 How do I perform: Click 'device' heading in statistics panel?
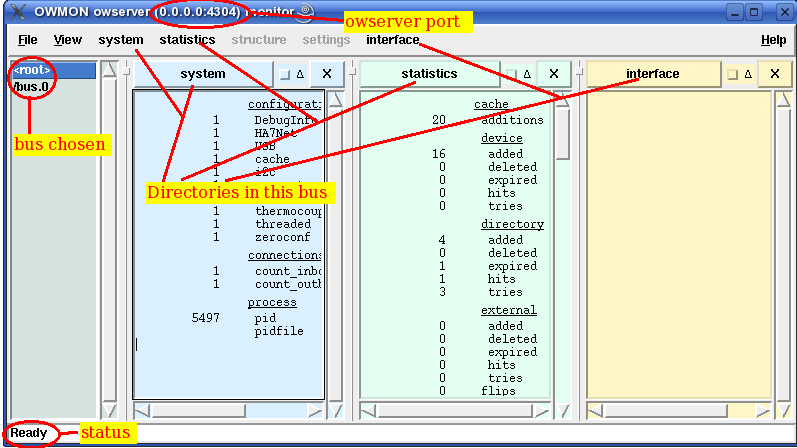(x=502, y=138)
